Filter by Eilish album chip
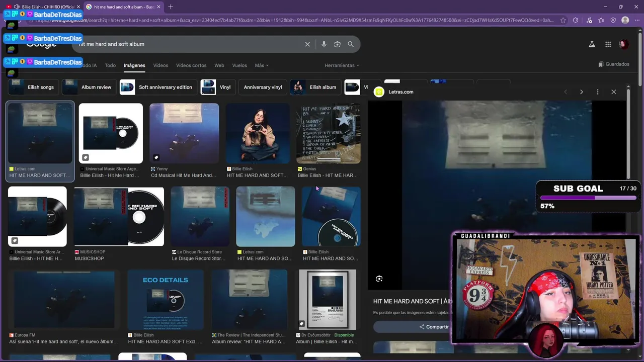The width and height of the screenshot is (644, 362). [315, 87]
